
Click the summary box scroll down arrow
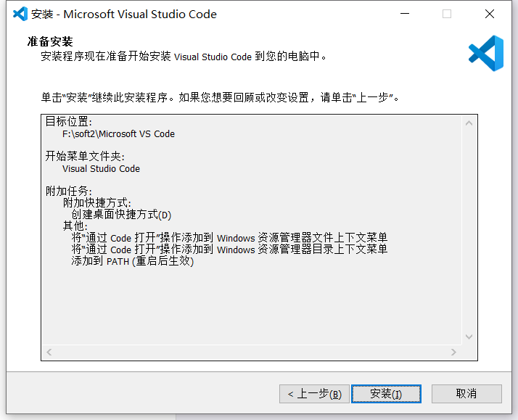(469, 337)
